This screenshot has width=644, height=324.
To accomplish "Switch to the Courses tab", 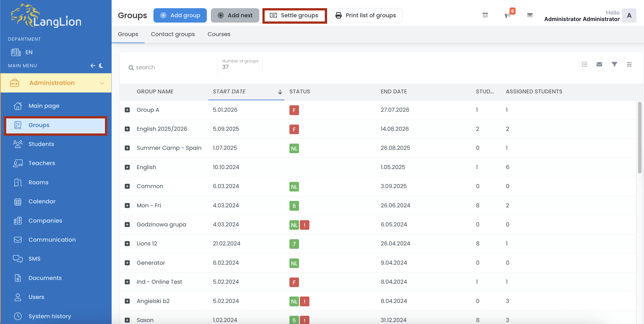I will [219, 34].
